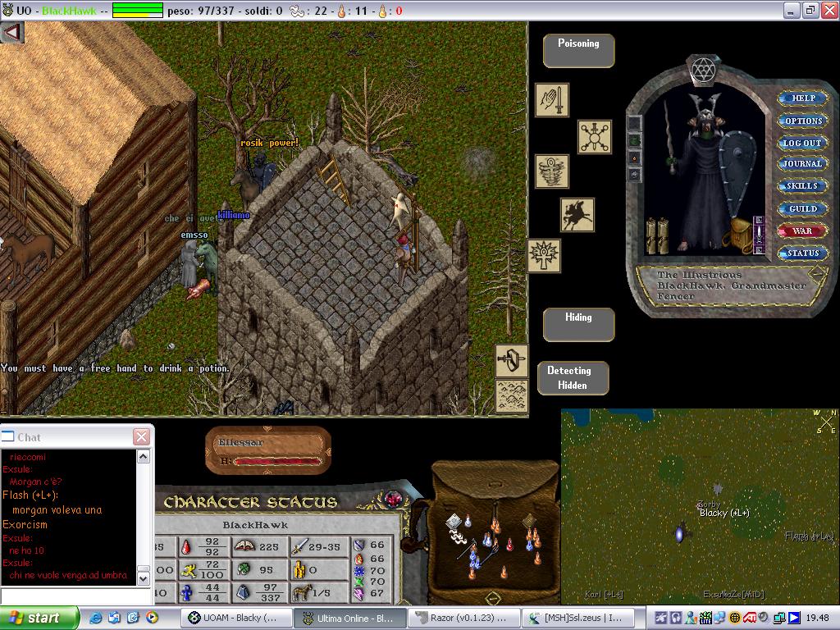Switch to [MSH]Ssl.zeus taskbar item
This screenshot has width=840, height=630.
tap(578, 618)
